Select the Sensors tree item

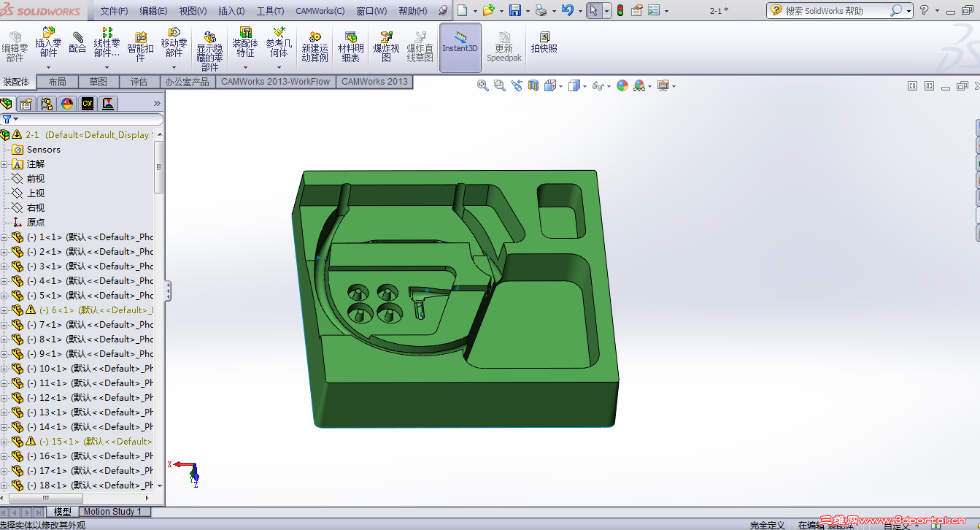click(44, 150)
